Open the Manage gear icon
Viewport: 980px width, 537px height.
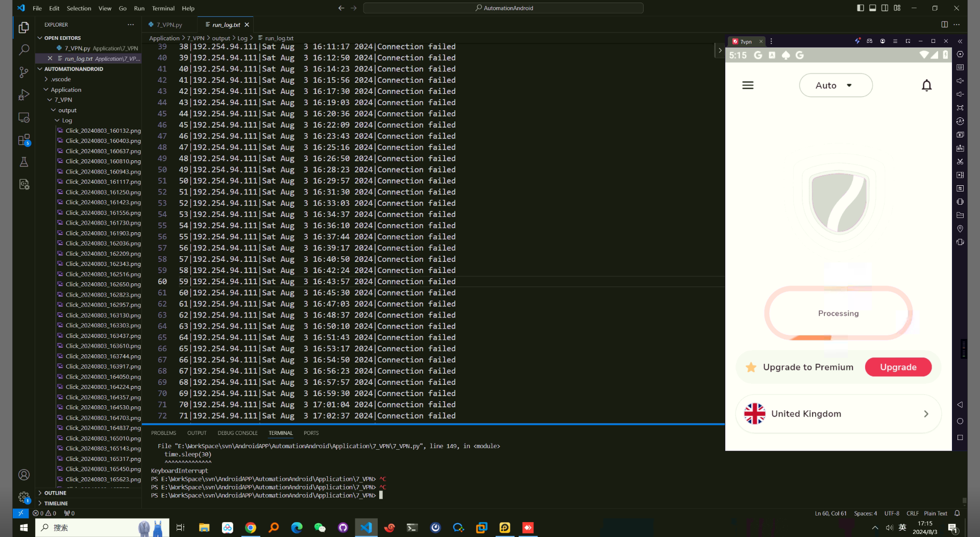pyautogui.click(x=24, y=497)
